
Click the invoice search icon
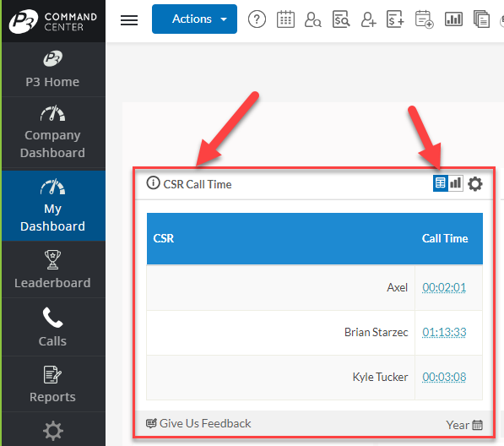pyautogui.click(x=341, y=19)
